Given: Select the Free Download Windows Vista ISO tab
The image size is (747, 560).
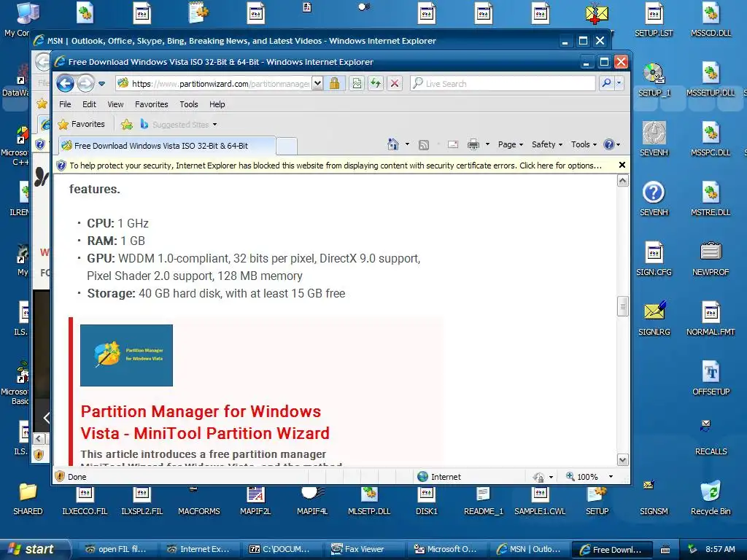Looking at the screenshot, I should (x=167, y=146).
